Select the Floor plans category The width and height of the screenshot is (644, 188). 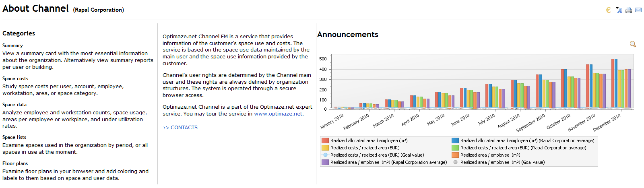(15, 163)
